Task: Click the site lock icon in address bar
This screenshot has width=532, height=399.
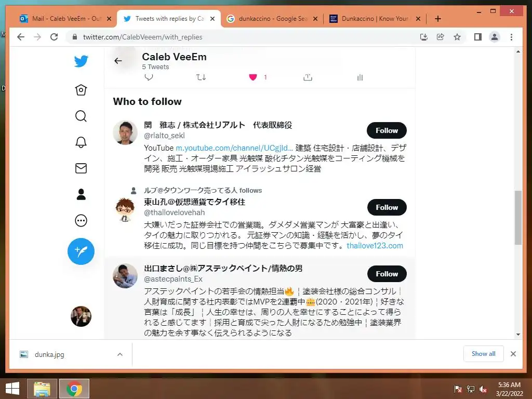Action: pyautogui.click(x=75, y=37)
